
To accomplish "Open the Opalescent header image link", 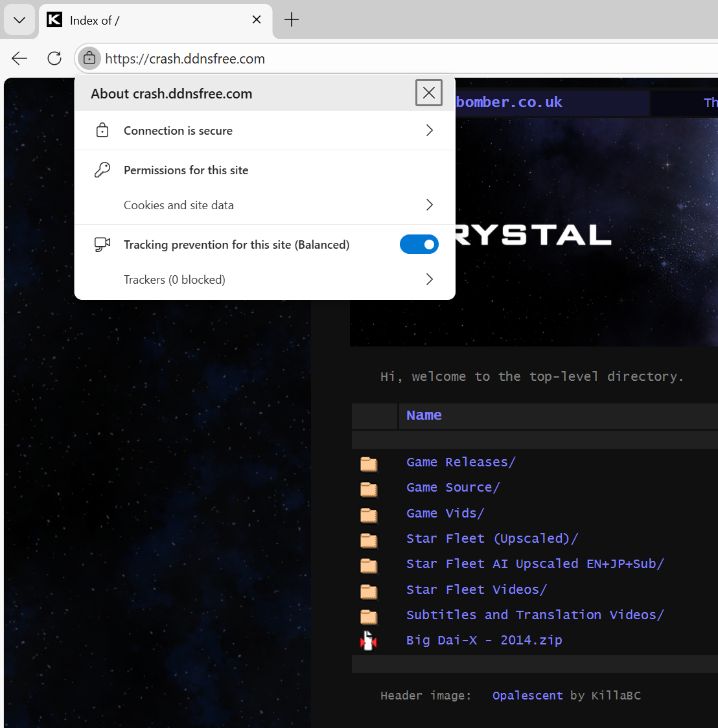I will [x=527, y=696].
